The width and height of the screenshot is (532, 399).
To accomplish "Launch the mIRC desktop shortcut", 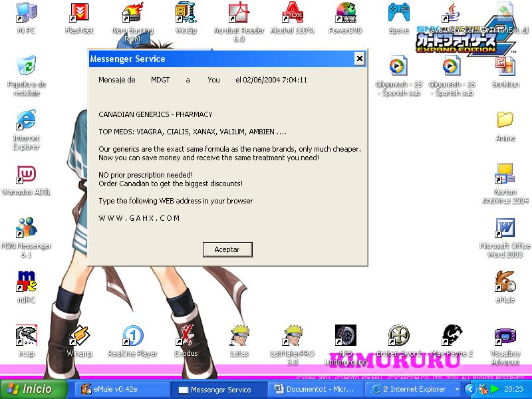I will (26, 287).
